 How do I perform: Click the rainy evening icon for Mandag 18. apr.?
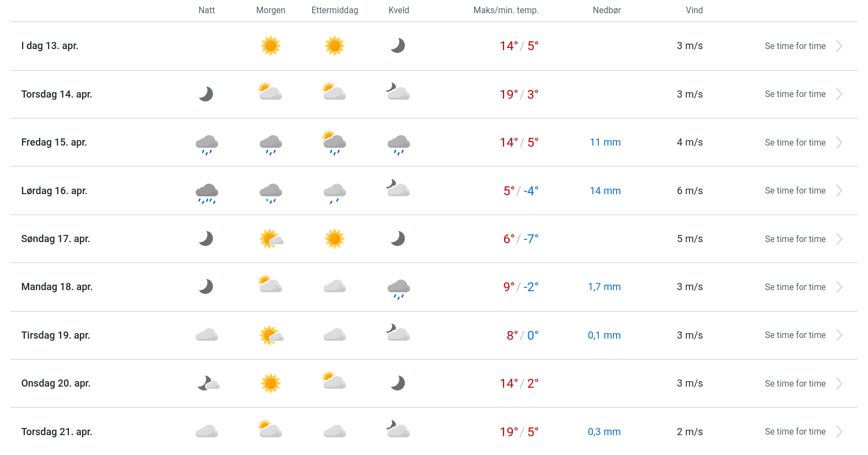click(x=399, y=288)
